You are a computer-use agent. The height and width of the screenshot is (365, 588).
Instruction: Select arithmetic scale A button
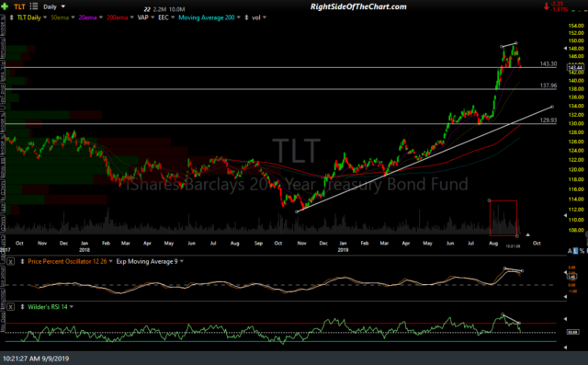pos(570,251)
